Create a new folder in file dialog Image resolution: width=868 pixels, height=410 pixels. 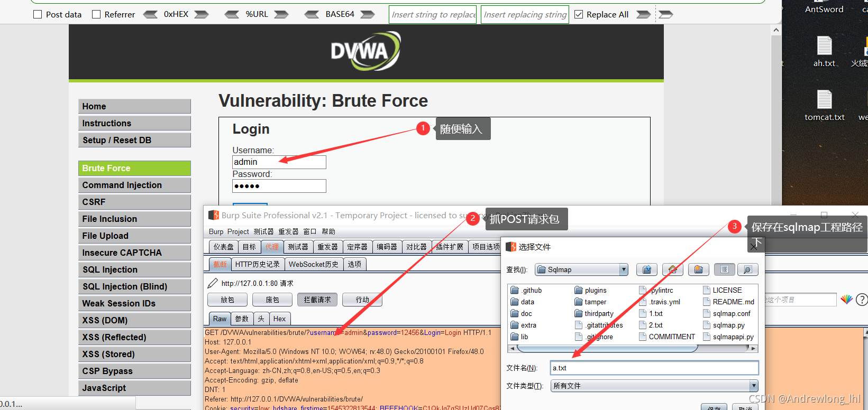(699, 269)
